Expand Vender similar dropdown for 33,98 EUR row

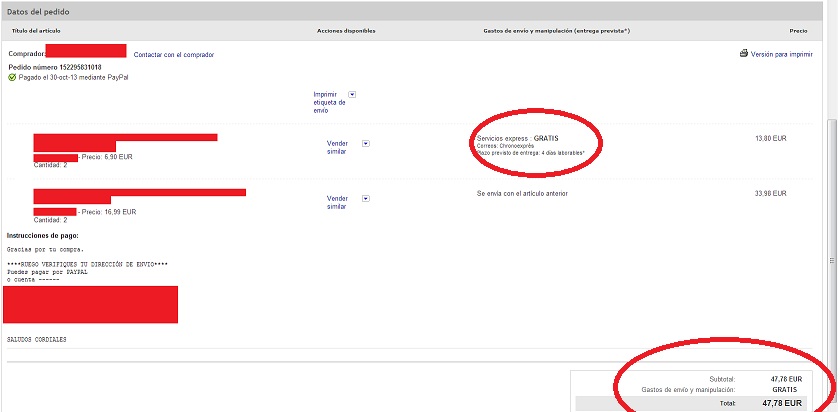tap(365, 198)
